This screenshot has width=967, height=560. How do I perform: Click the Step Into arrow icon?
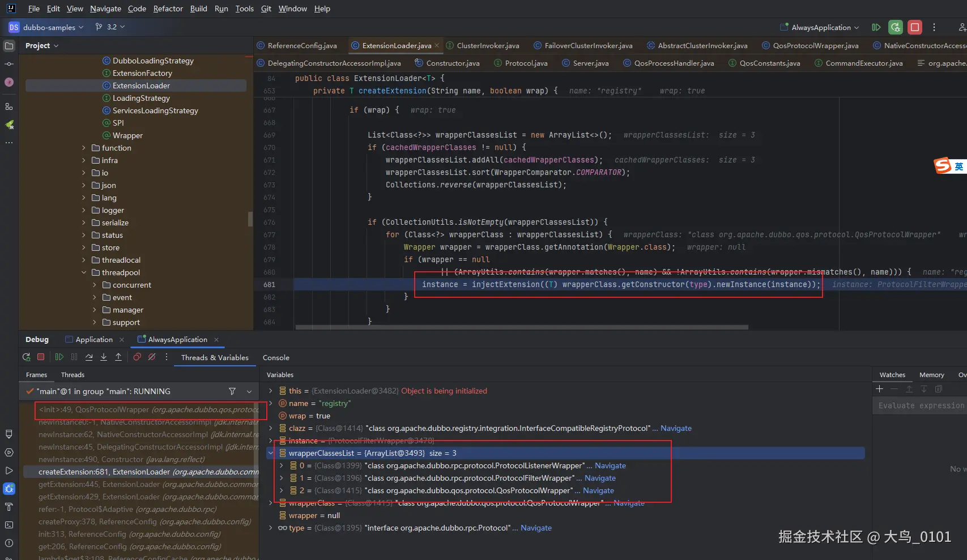coord(104,357)
